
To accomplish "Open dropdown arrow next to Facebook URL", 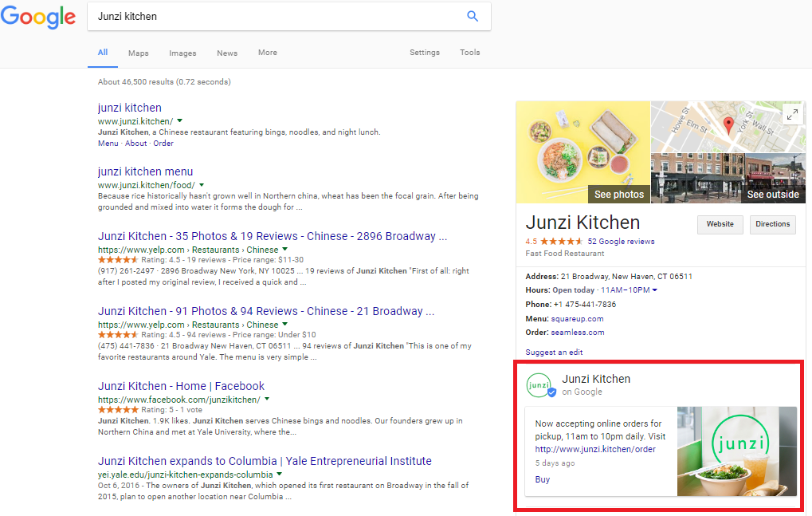I will [267, 400].
